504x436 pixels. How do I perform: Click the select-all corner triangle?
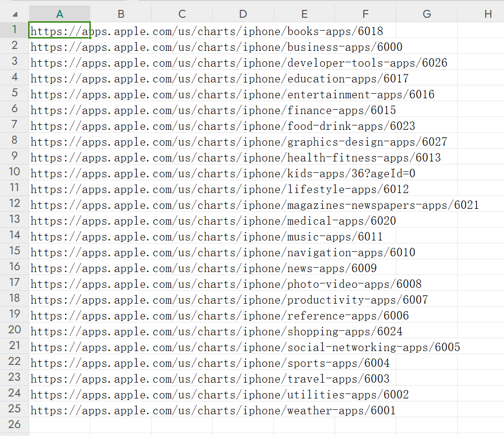pyautogui.click(x=15, y=14)
